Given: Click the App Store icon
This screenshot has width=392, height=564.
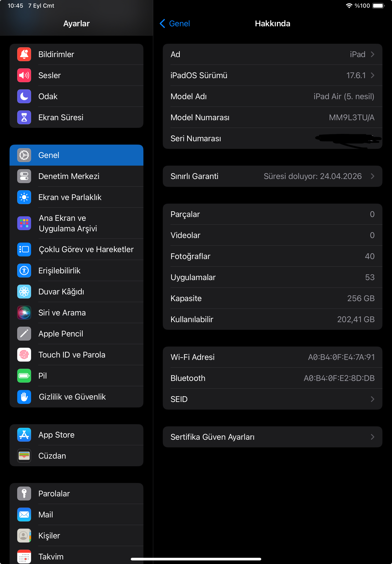Looking at the screenshot, I should (24, 435).
